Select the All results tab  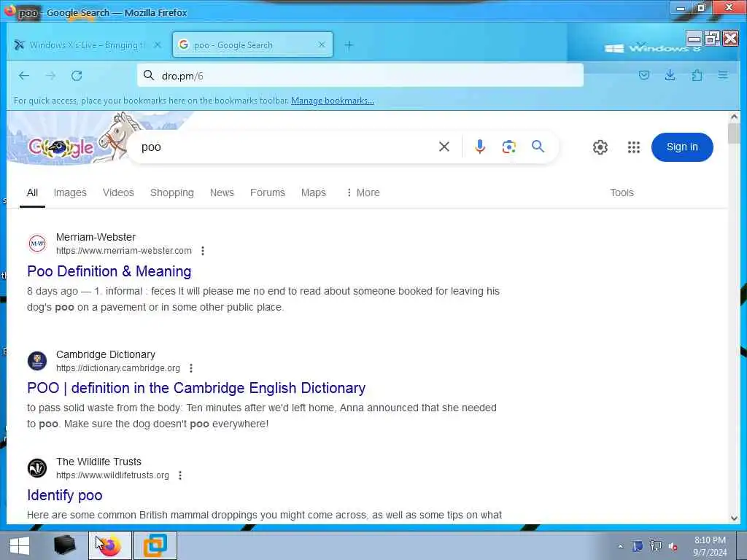[x=32, y=192]
